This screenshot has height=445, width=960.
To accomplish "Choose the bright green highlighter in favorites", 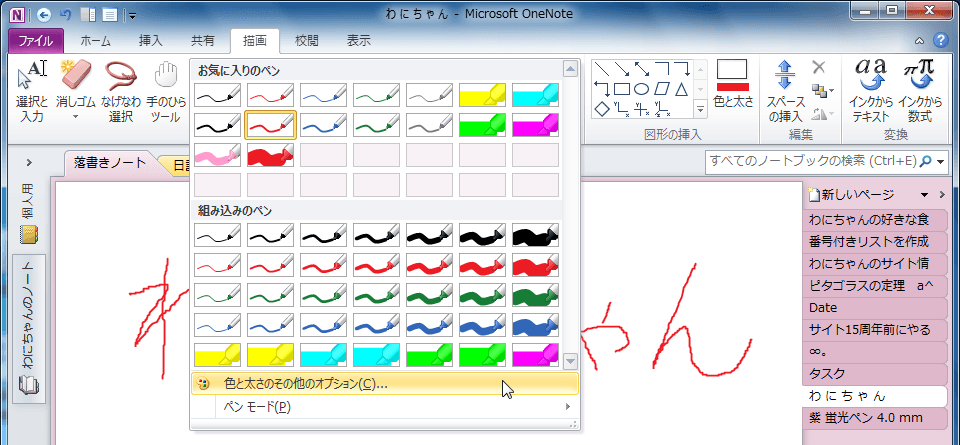I will (x=482, y=125).
